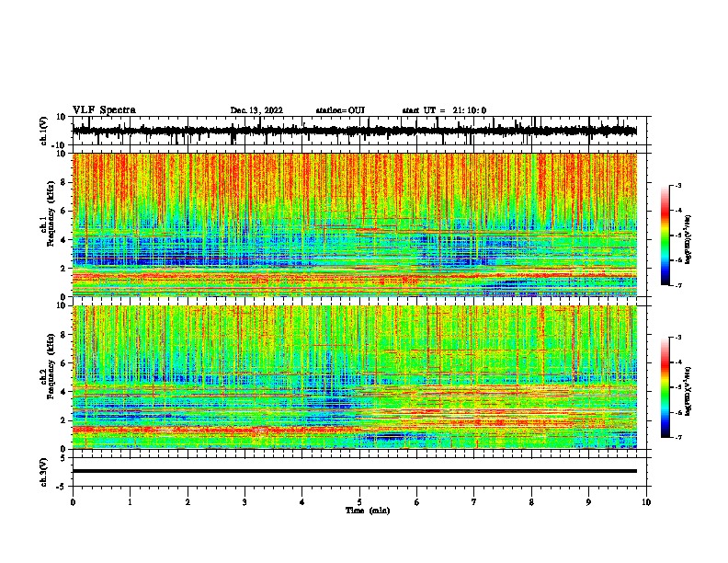Screen dimensions: 728x563
Task: Click the "4" tick on the time axis
Action: pyautogui.click(x=302, y=502)
